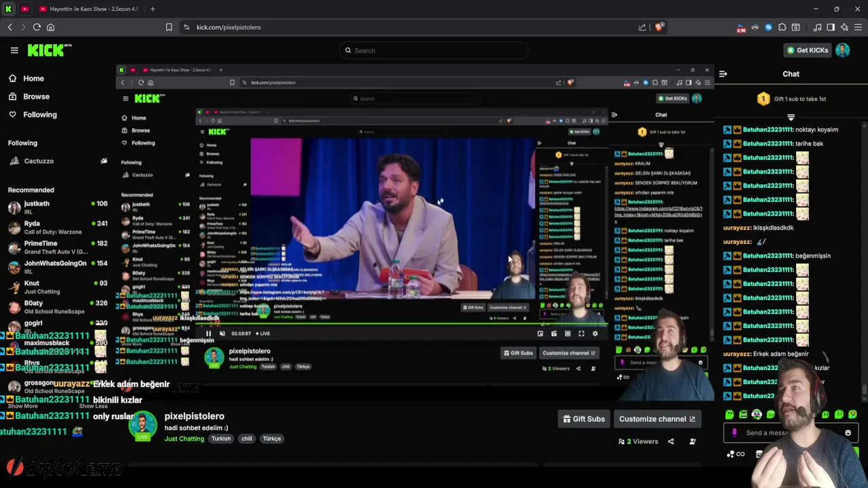This screenshot has height=488, width=868.
Task: Click the Gift Subs button below stream
Action: (x=584, y=419)
